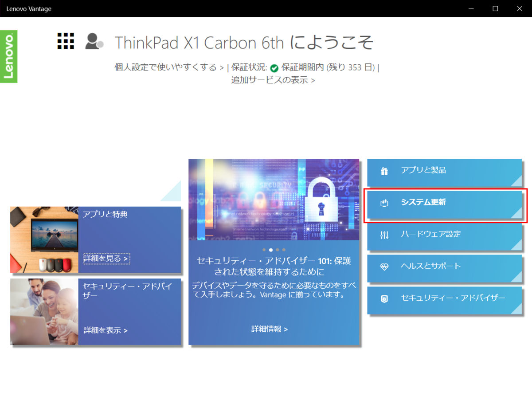
Task: Open the app grid menu icon
Action: (x=66, y=41)
